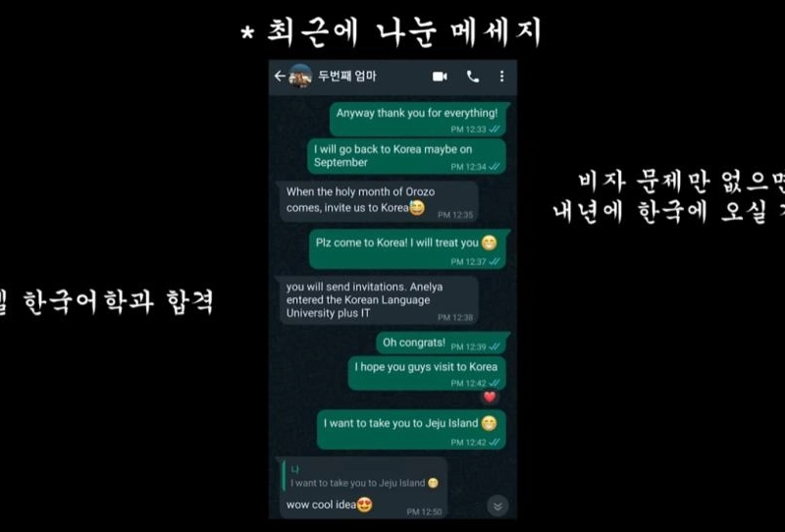Start a video call with 두번째 엄마
This screenshot has width=785, height=532.
click(440, 77)
